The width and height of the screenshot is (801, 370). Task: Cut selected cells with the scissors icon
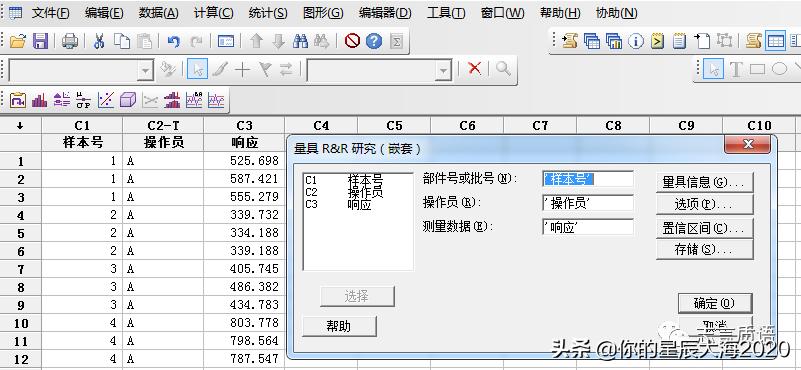(x=99, y=41)
